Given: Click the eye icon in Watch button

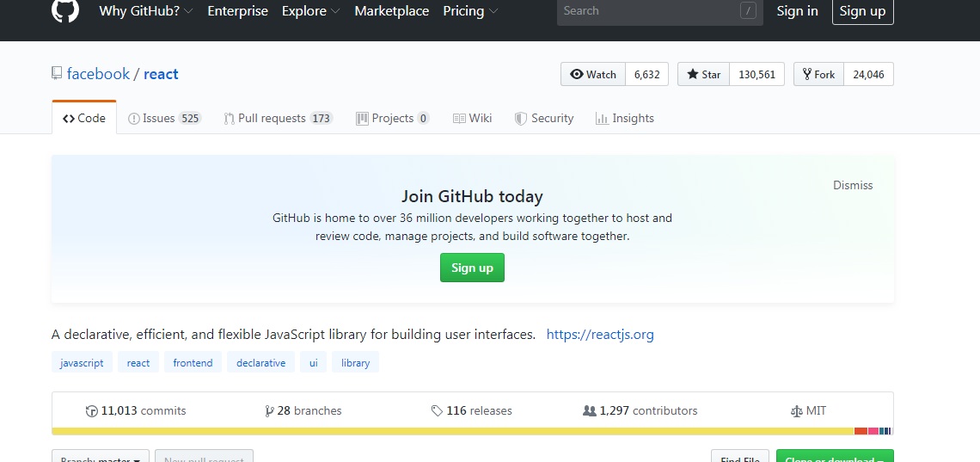Looking at the screenshot, I should (x=576, y=74).
